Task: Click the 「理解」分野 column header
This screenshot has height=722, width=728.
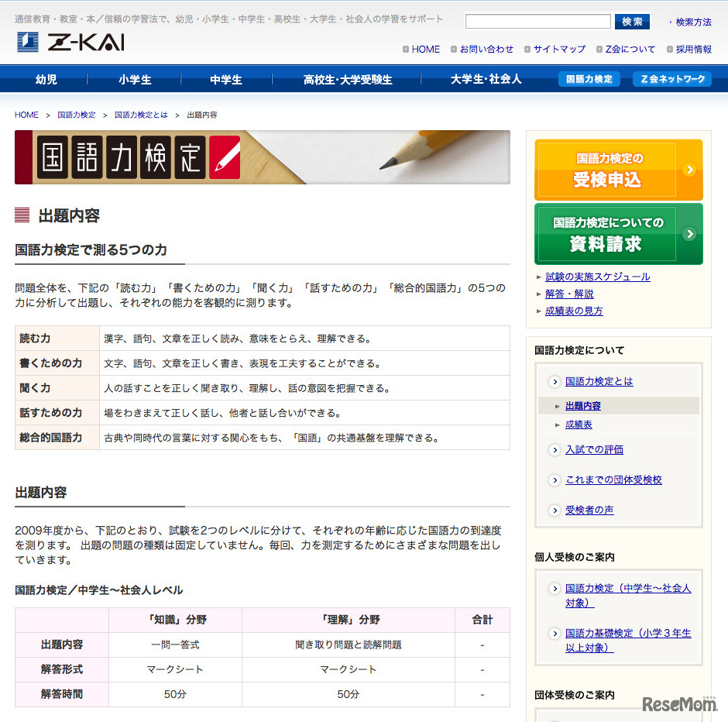Action: (349, 620)
